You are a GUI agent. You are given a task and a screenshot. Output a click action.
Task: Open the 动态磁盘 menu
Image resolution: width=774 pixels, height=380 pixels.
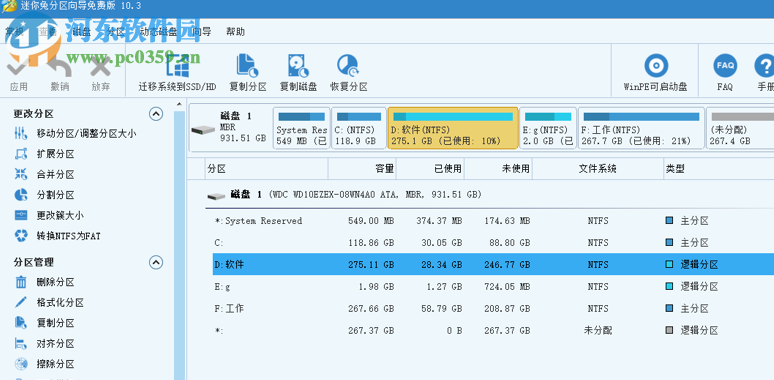tap(158, 32)
